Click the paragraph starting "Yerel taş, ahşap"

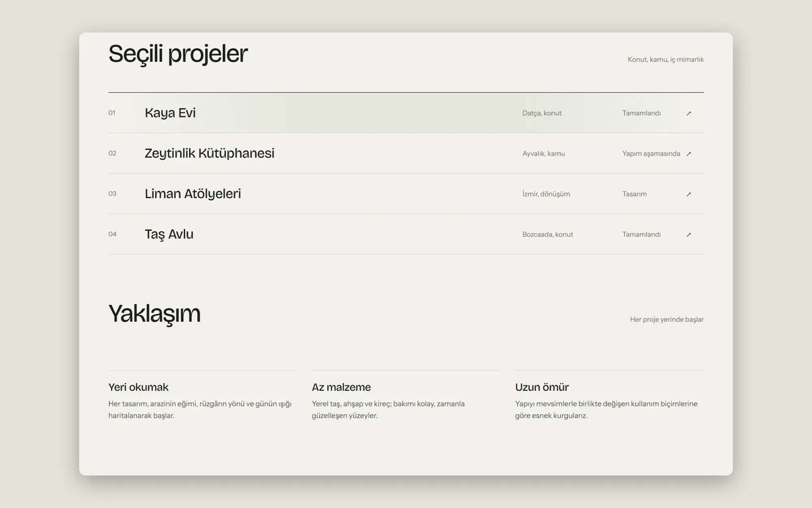coord(388,410)
